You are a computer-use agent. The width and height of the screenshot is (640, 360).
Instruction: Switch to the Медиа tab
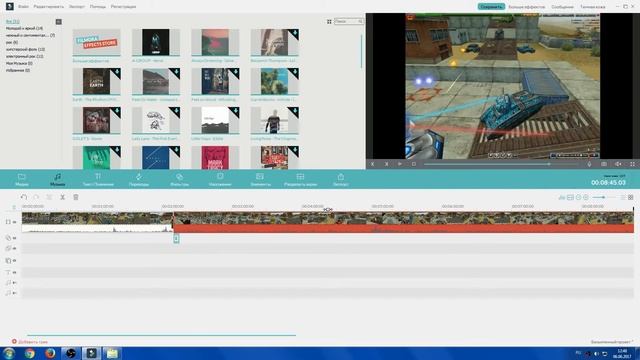(22, 179)
